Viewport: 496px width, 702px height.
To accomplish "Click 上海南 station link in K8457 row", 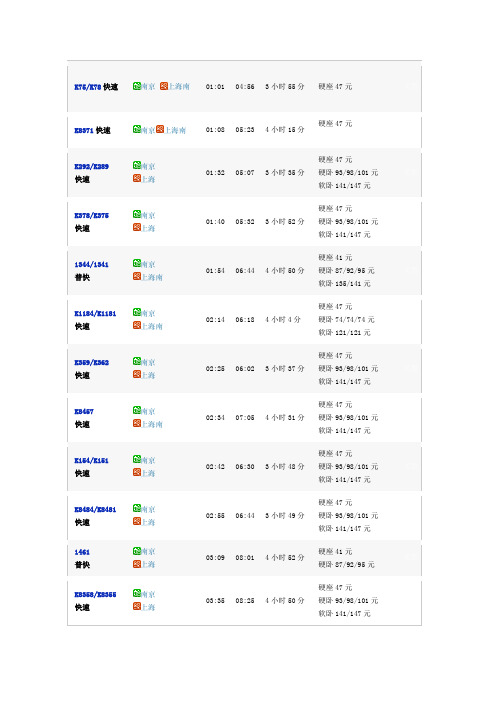I will point(152,424).
